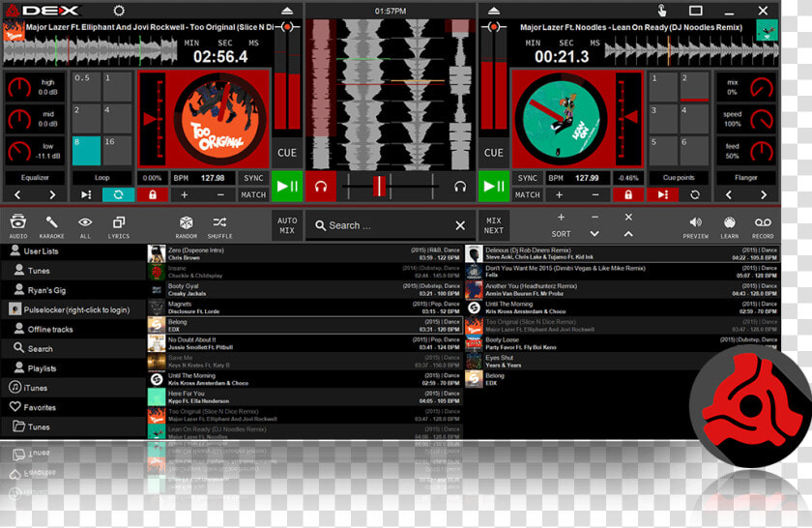
Task: Trigger cue point 5 on right deck
Action: pos(663,150)
